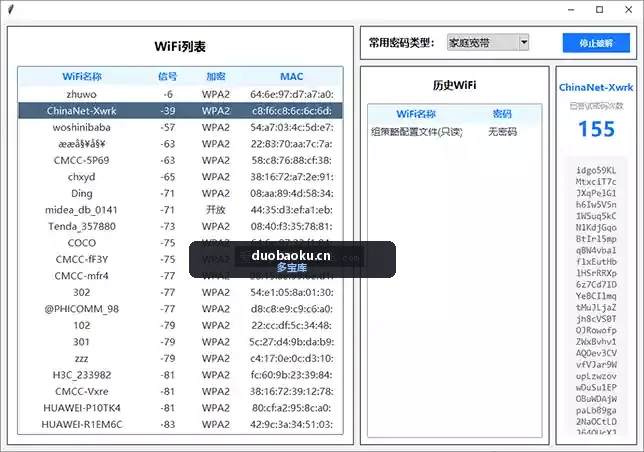Screen dimensions: 644x452
Task: Select the 301 network row
Action: (x=180, y=342)
